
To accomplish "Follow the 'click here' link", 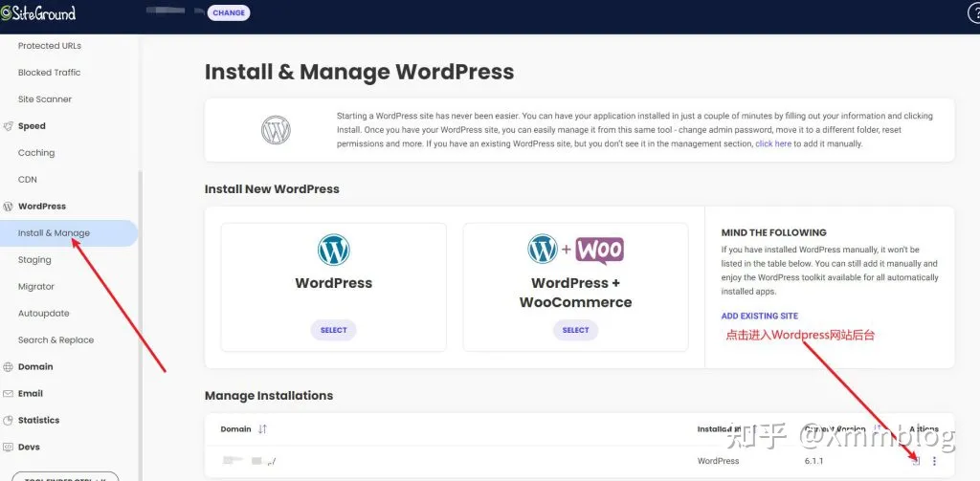I will 773,143.
